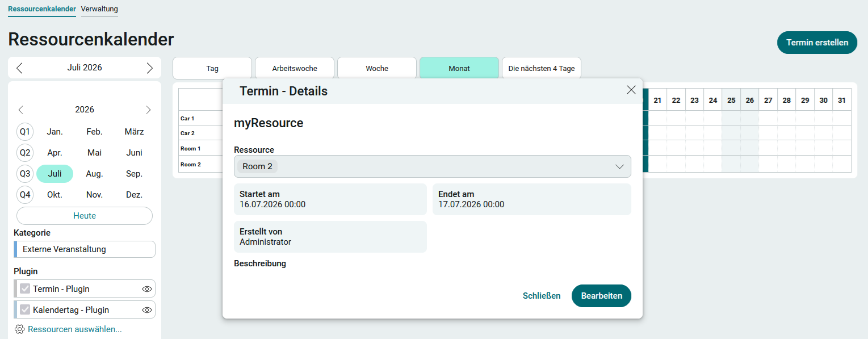The width and height of the screenshot is (868, 339).
Task: Click the myResource appointment title
Action: [x=269, y=123]
